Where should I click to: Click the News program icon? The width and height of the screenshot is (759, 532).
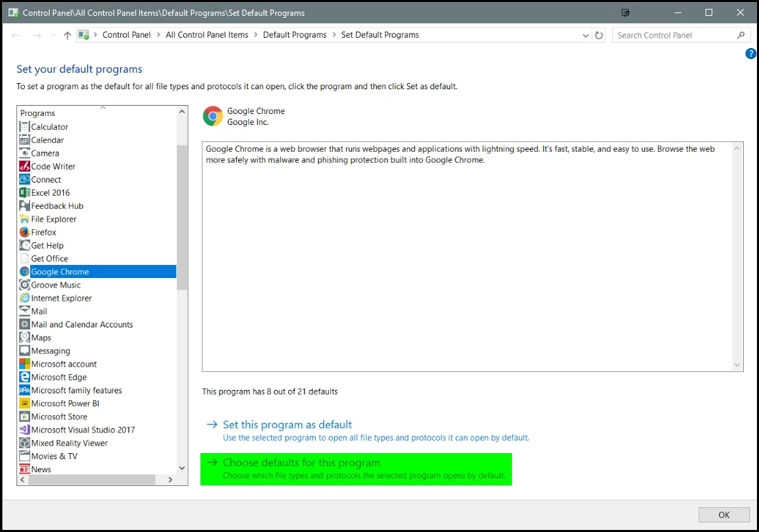[25, 469]
